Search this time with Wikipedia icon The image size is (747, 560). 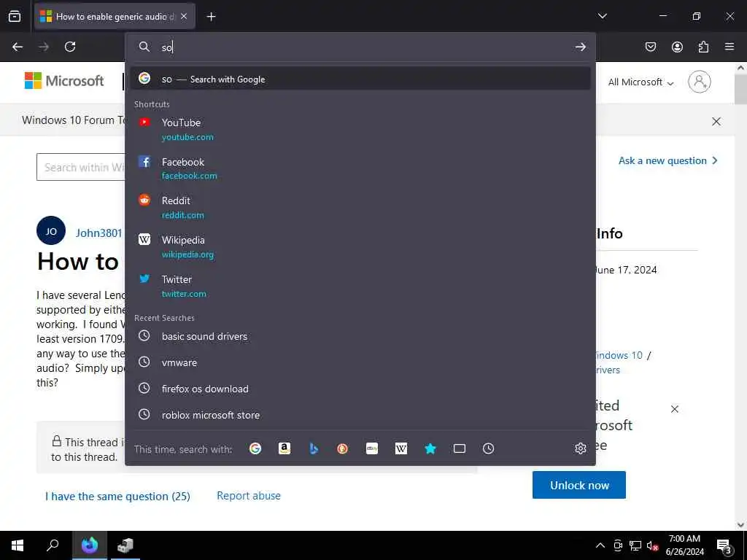[401, 448]
